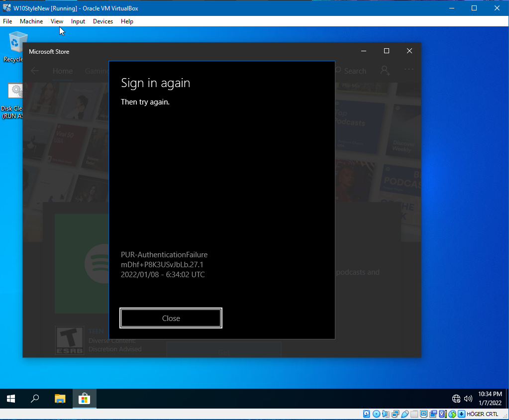The image size is (509, 420).
Task: Click the ESRB Teen rating badge
Action: (x=70, y=340)
